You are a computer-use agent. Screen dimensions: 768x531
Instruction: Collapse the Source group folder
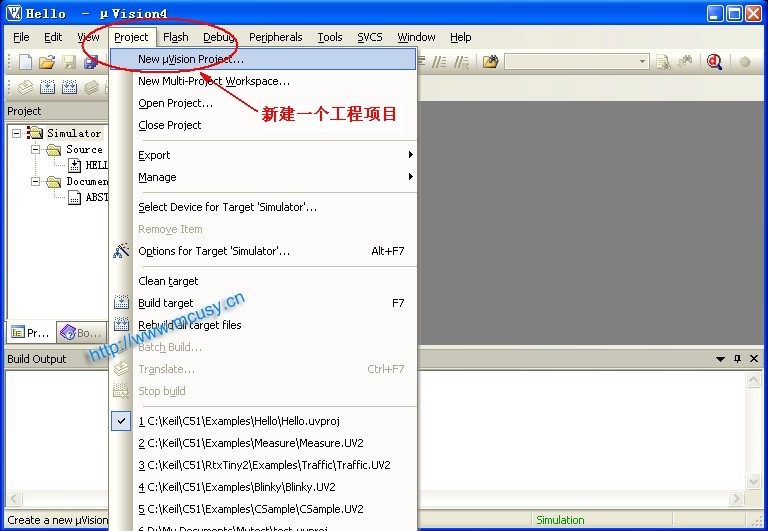(x=36, y=149)
